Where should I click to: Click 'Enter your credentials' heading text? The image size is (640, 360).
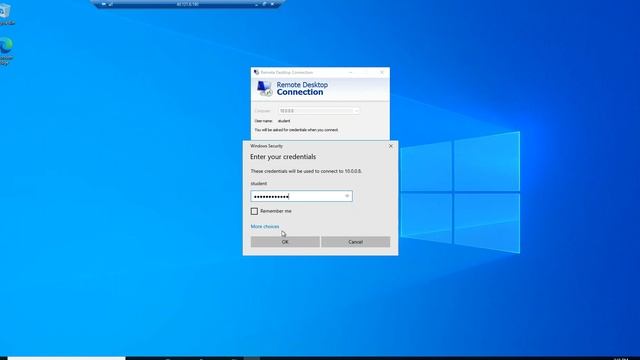[x=283, y=157]
